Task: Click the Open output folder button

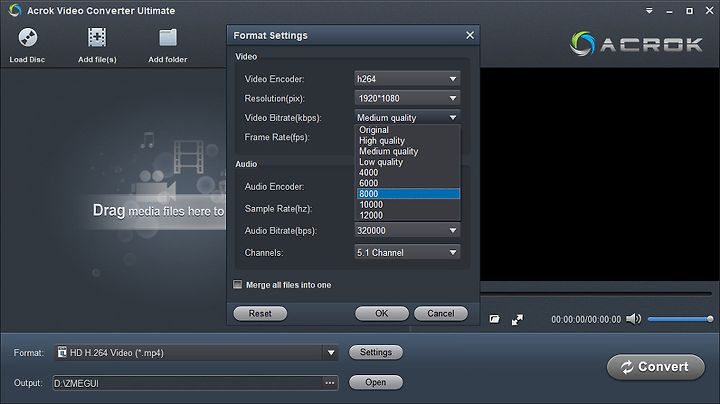Action: (376, 382)
